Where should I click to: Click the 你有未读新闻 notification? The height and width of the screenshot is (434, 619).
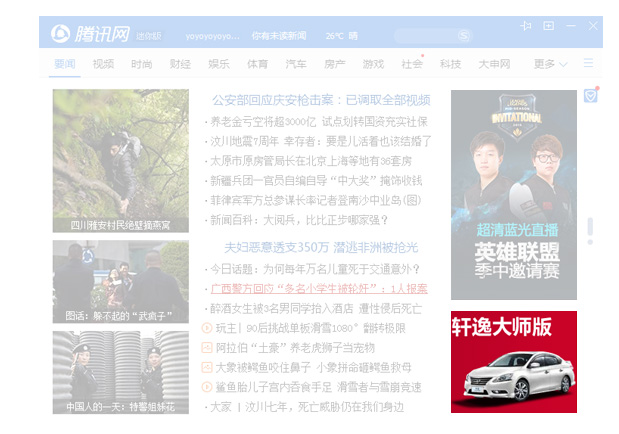[x=279, y=36]
